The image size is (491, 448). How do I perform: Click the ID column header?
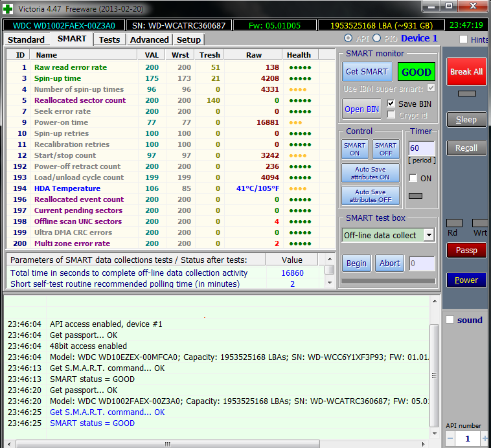pyautogui.click(x=18, y=55)
